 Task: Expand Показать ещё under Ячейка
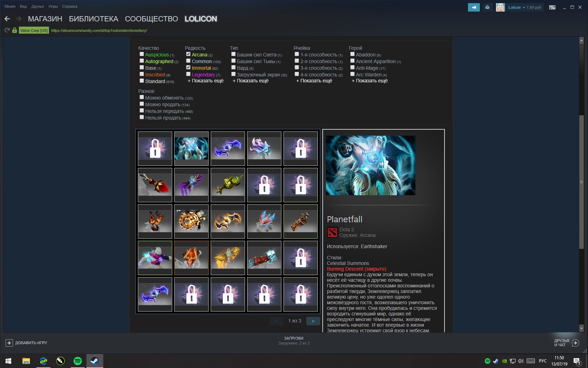tap(314, 81)
